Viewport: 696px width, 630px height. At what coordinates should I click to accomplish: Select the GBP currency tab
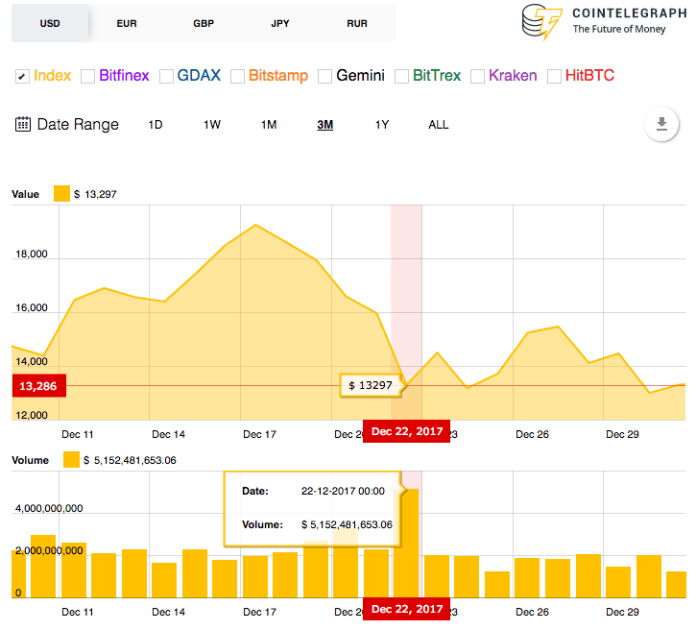coord(203,23)
